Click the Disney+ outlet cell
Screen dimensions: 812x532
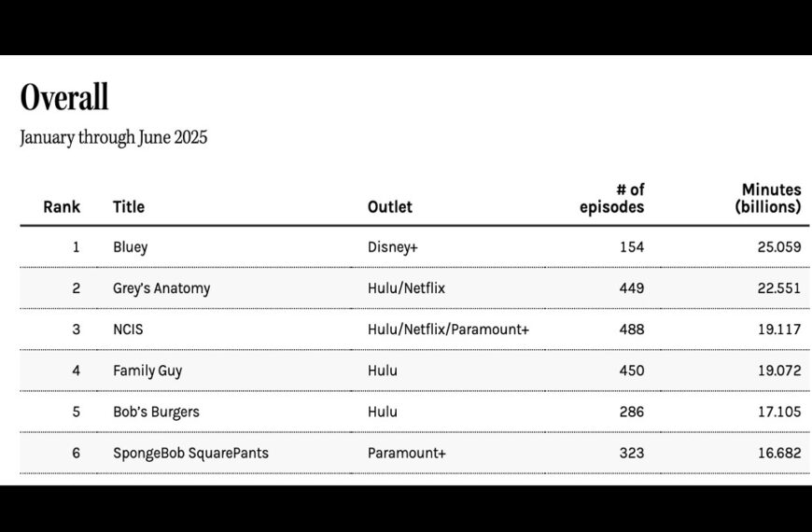click(394, 247)
